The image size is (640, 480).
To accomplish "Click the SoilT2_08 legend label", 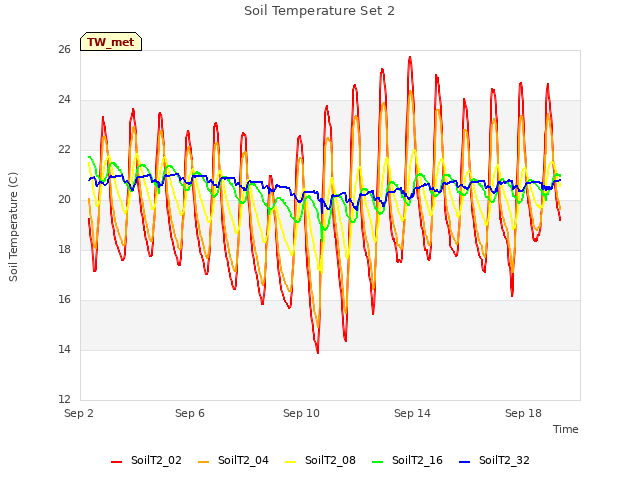I will point(330,460).
